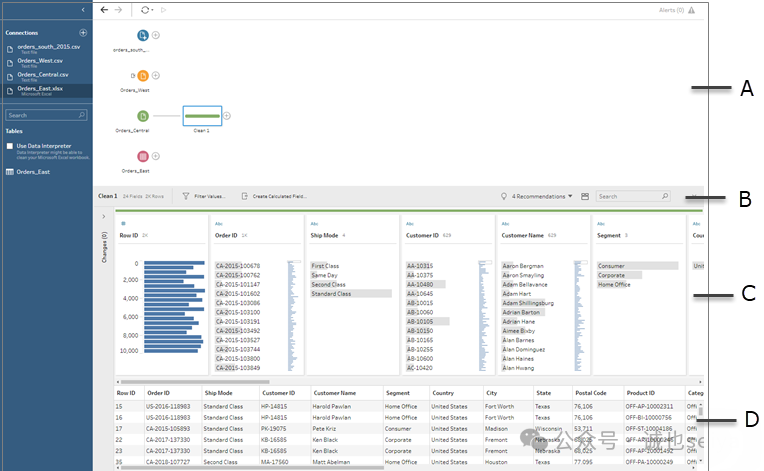Select the Orders_Central.csv connection
This screenshot has height=471, width=764.
coord(46,76)
